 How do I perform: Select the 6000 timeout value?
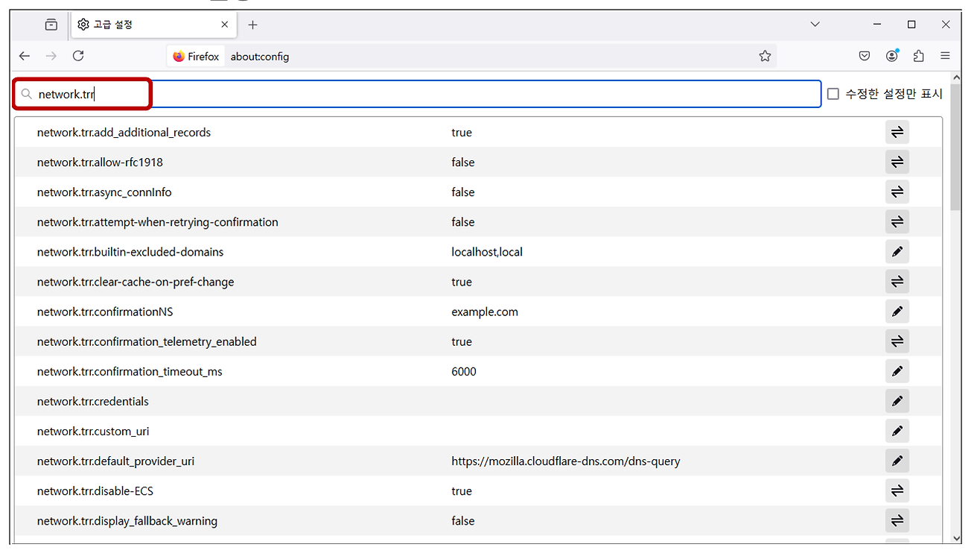[x=464, y=371]
